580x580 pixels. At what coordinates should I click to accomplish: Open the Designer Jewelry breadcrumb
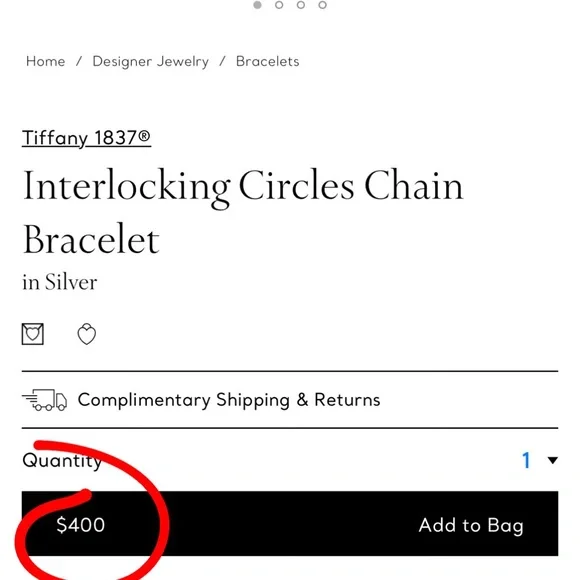click(x=151, y=62)
